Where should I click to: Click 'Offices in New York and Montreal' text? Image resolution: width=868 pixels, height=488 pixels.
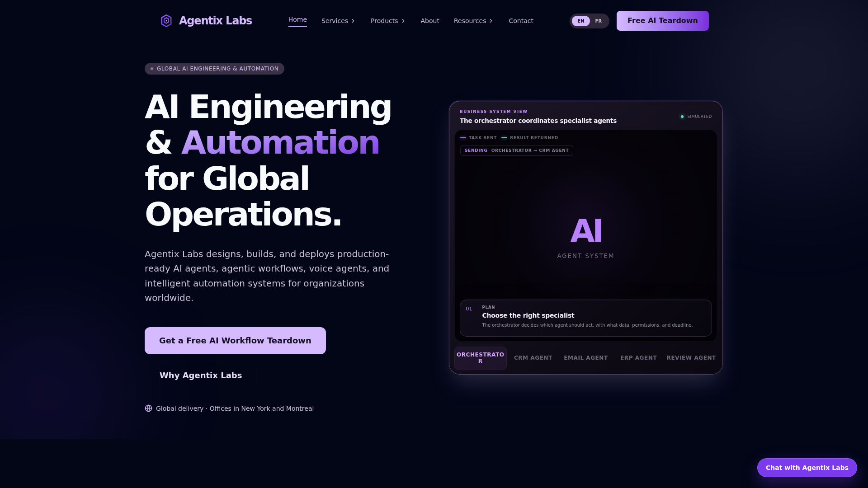coord(262,408)
